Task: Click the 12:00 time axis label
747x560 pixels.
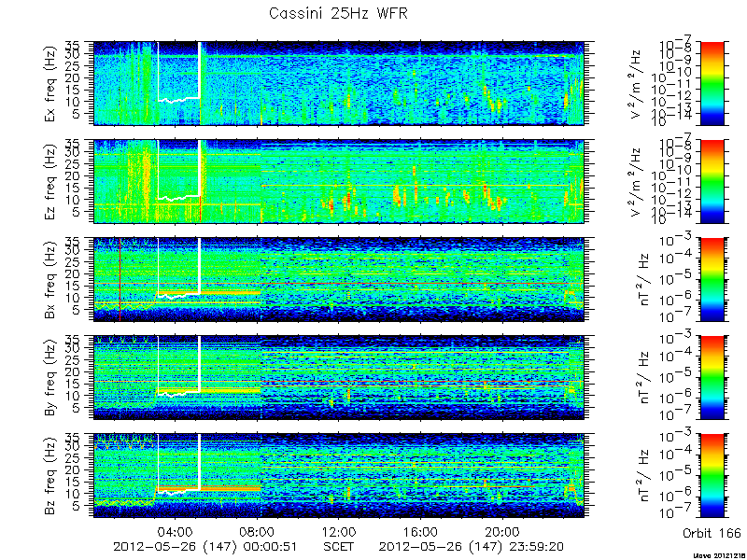Action: pos(339,532)
